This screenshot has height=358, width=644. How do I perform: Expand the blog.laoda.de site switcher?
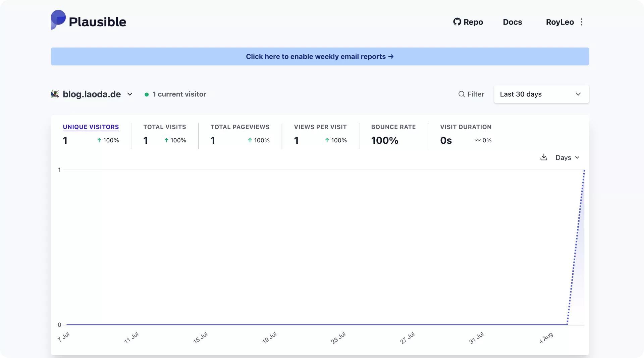[x=130, y=94]
